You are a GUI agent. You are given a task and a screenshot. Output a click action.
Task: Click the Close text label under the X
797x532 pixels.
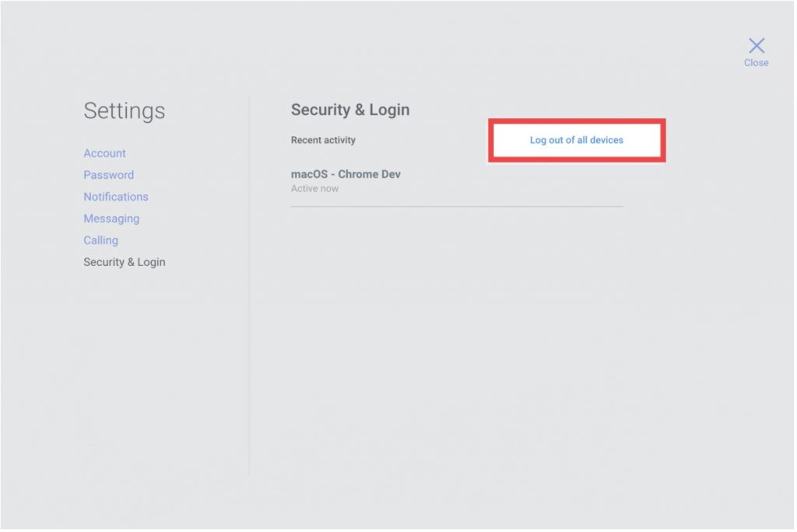pyautogui.click(x=756, y=63)
